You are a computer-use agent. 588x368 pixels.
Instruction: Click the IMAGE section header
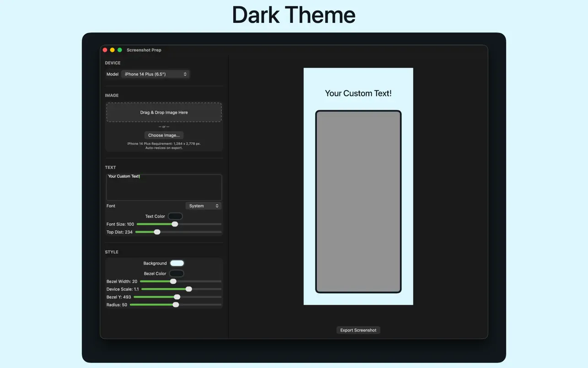coord(112,96)
